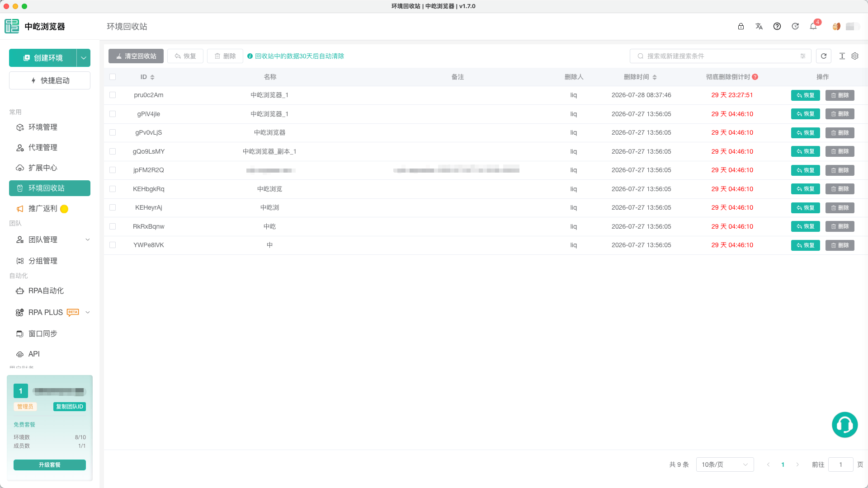Open API in the sidebar
The image size is (868, 488).
[50, 354]
